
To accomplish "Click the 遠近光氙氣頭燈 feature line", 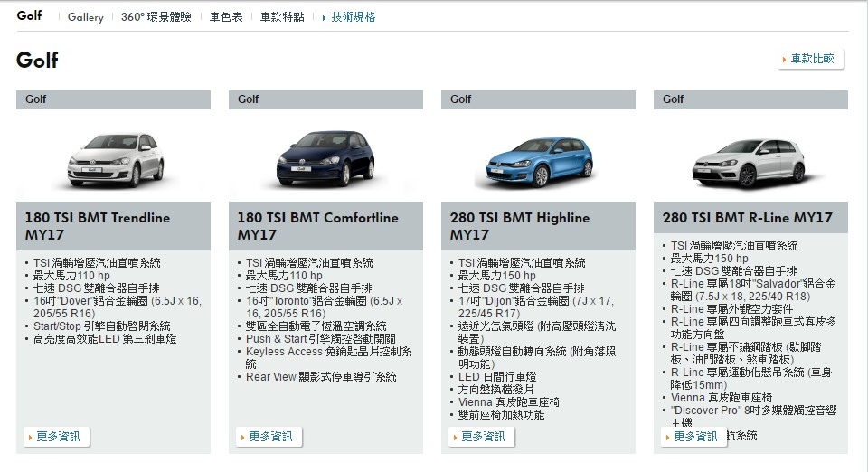I will (x=537, y=332).
